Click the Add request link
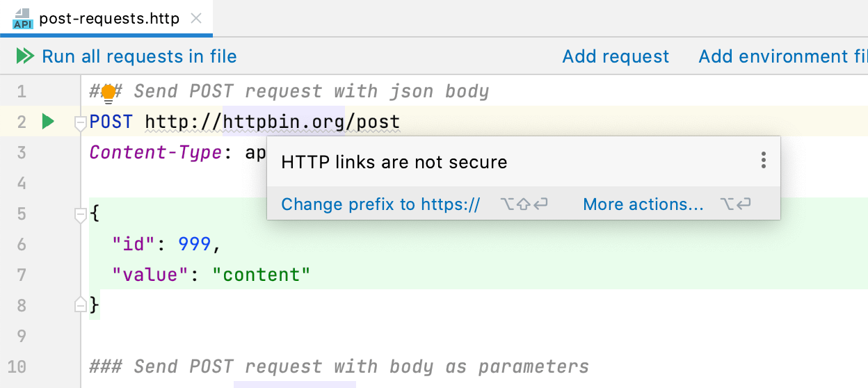The image size is (868, 388). pos(616,56)
